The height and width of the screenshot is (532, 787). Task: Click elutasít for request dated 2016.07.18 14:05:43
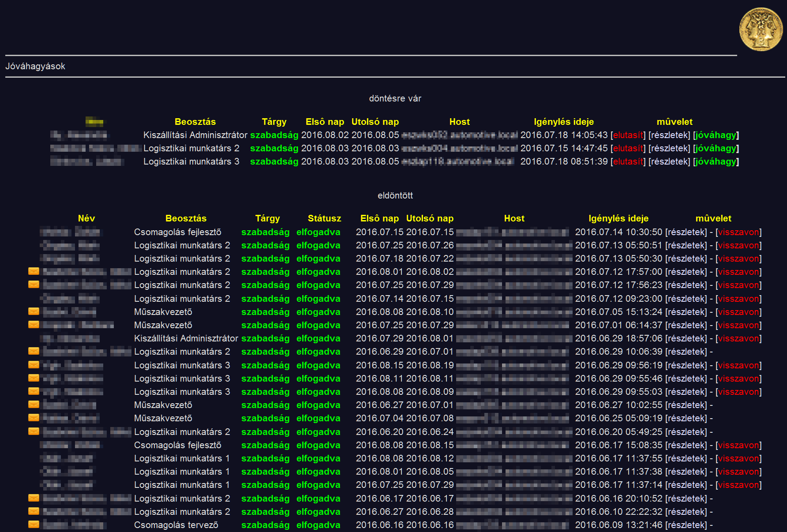click(628, 135)
